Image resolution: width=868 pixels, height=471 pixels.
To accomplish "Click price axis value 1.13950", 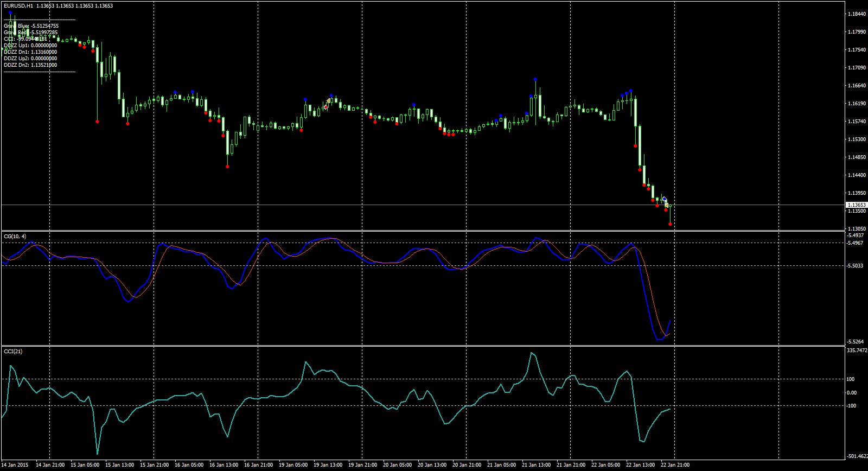I will click(x=857, y=193).
